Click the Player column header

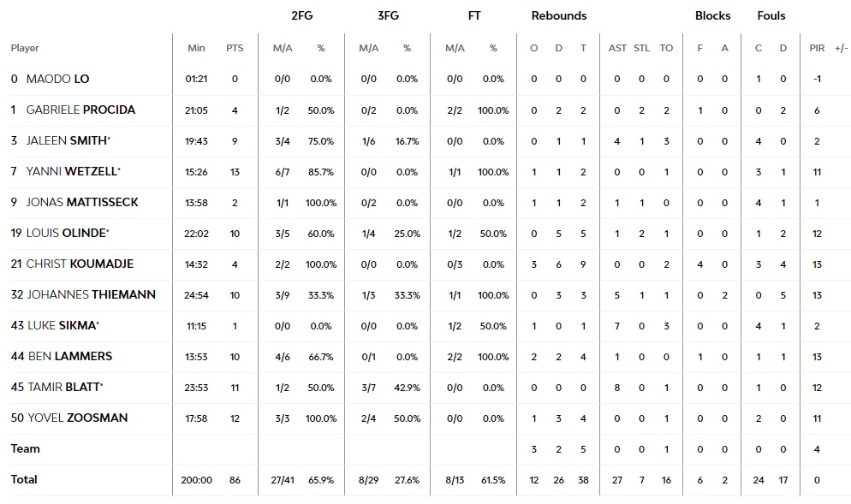tap(25, 48)
